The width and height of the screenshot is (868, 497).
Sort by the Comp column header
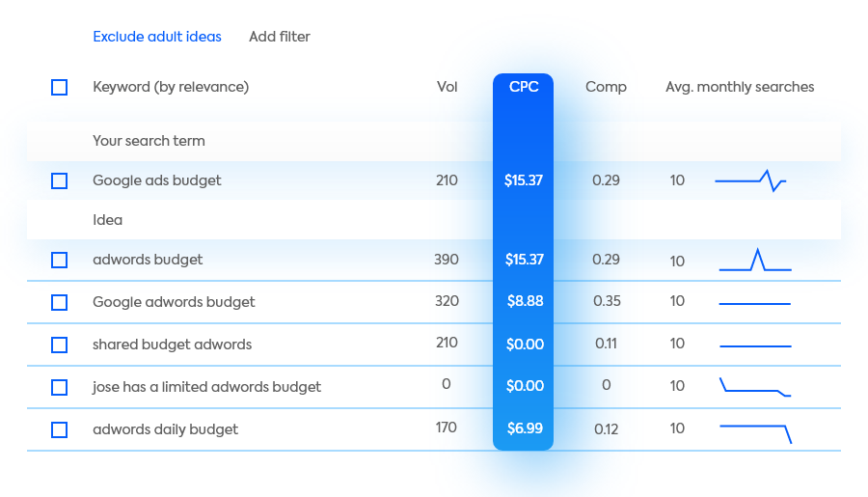pos(607,87)
